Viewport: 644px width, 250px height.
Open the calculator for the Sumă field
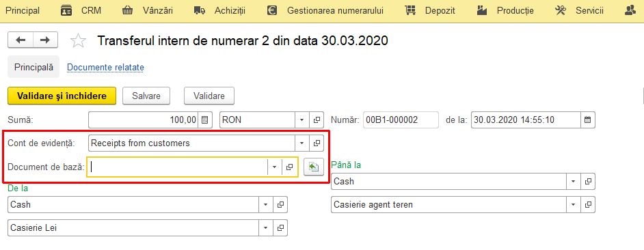point(204,120)
